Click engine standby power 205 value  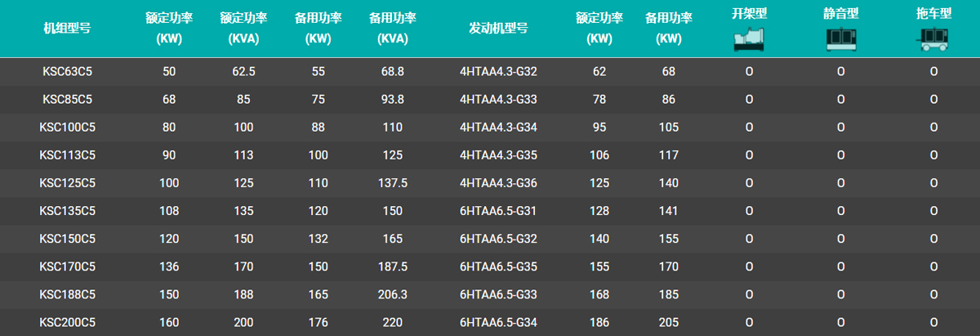669,322
